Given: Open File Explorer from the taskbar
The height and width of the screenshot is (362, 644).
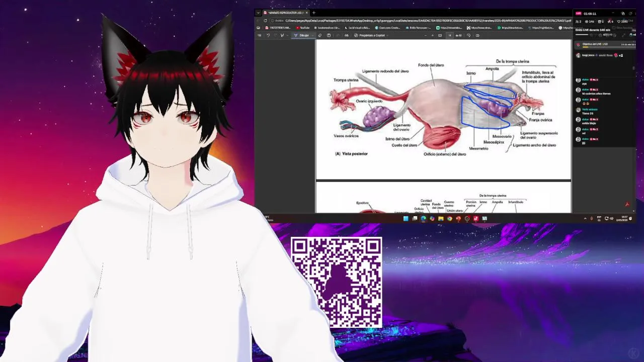Looking at the screenshot, I should pyautogui.click(x=441, y=219).
